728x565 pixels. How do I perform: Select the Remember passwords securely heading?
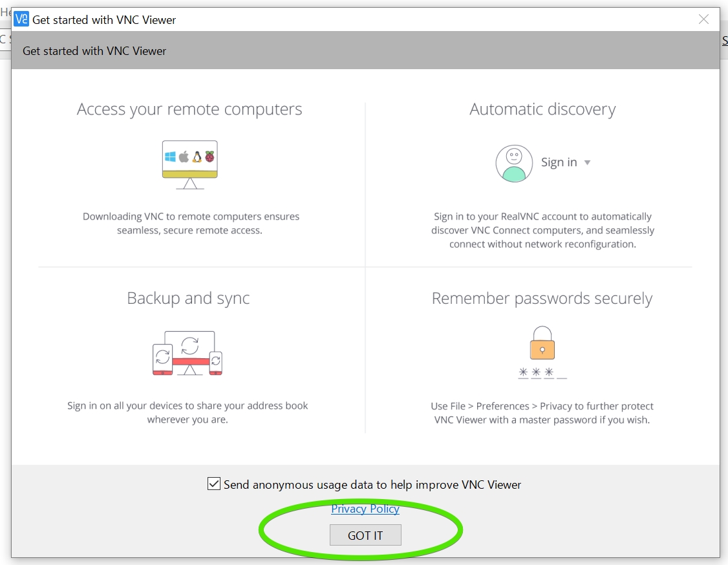(x=542, y=298)
